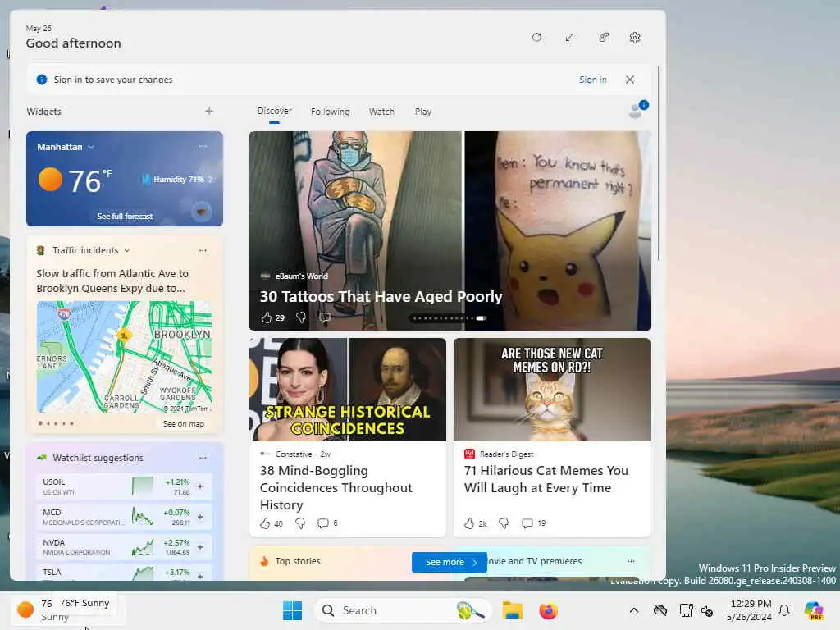Screen dimensions: 840x630
Task: Open the widgets settings gear
Action: (635, 38)
